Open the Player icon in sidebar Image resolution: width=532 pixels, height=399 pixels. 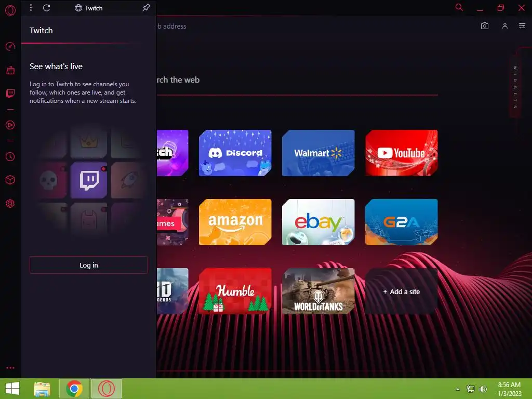point(10,125)
